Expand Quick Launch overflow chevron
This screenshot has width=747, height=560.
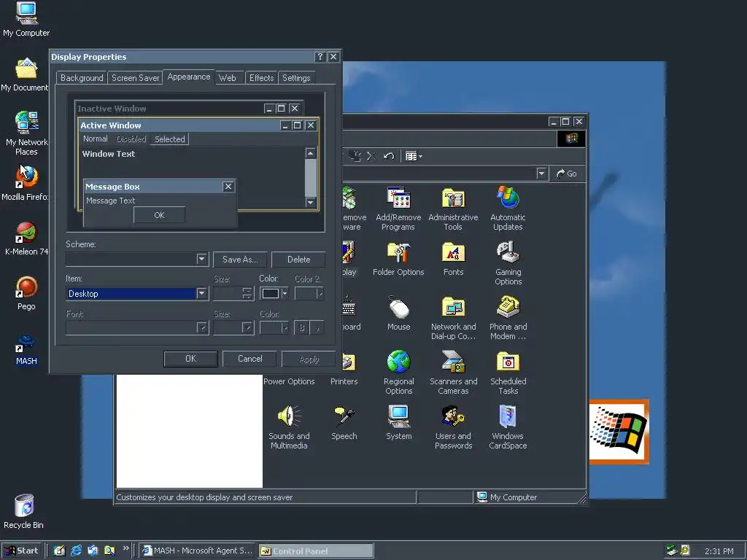125,548
